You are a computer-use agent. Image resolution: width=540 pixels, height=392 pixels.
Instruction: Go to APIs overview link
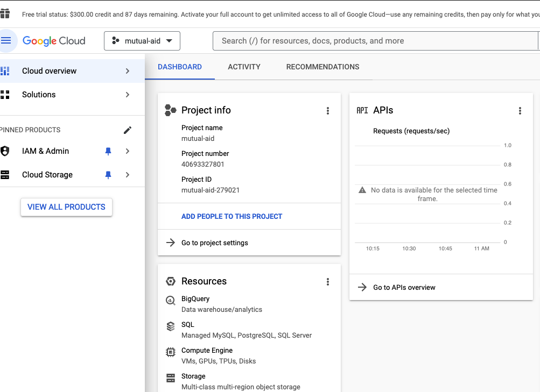click(404, 288)
